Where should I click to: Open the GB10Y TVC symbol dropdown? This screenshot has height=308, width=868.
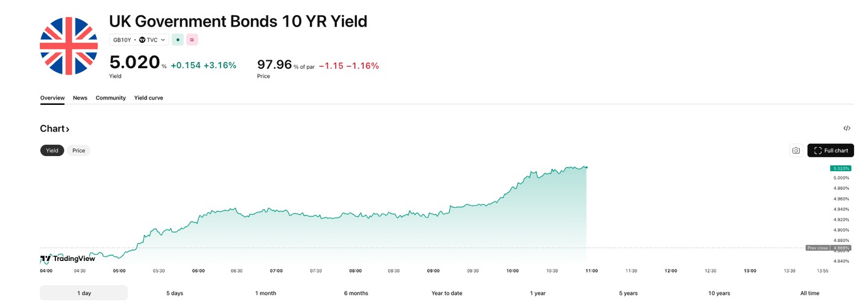point(139,40)
